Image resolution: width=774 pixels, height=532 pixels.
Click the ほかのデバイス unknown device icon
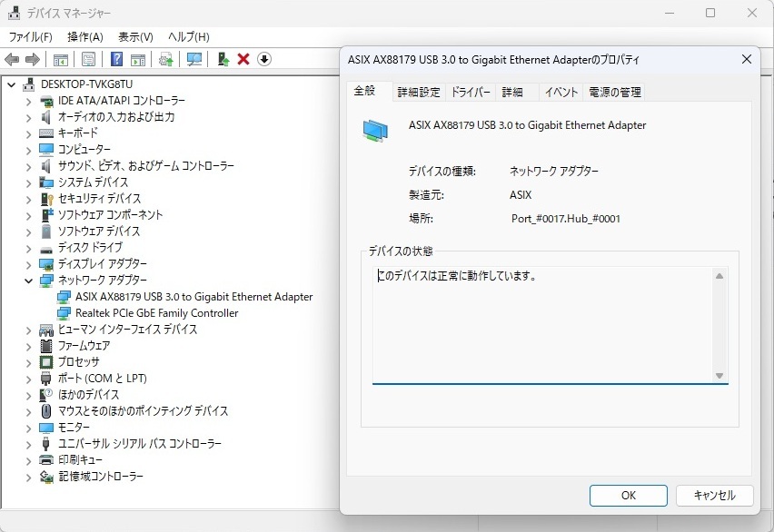(x=46, y=395)
